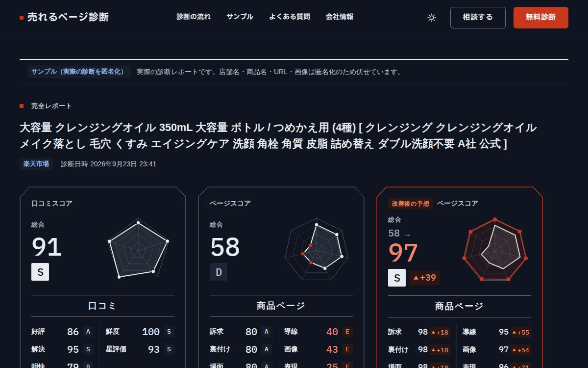Viewport: 588px width, 368px height.
Task: Click the D grade badge under 58
Action: (219, 272)
